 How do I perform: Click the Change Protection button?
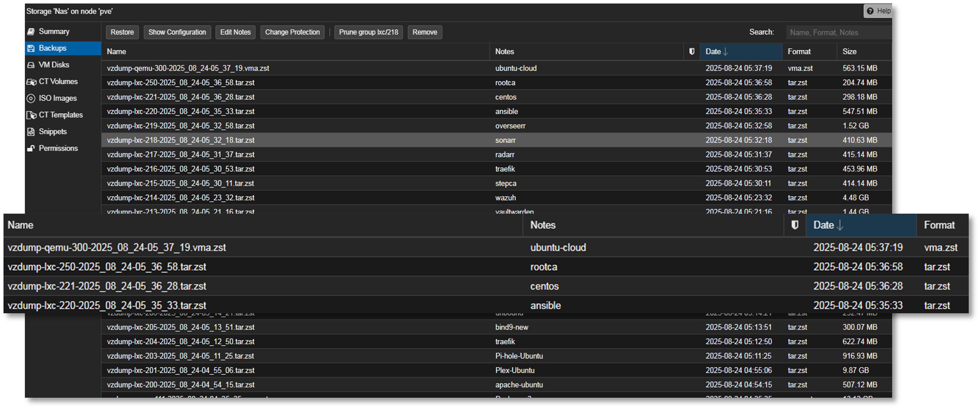(292, 32)
